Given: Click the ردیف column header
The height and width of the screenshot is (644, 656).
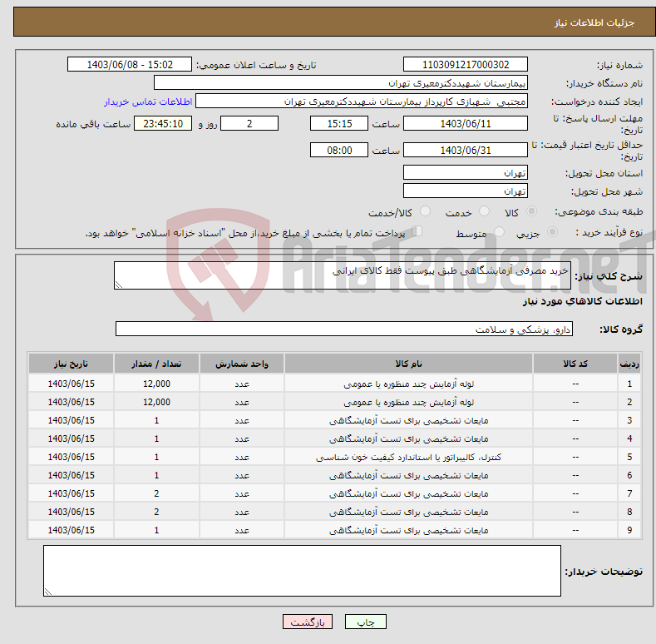Looking at the screenshot, I should tap(629, 364).
